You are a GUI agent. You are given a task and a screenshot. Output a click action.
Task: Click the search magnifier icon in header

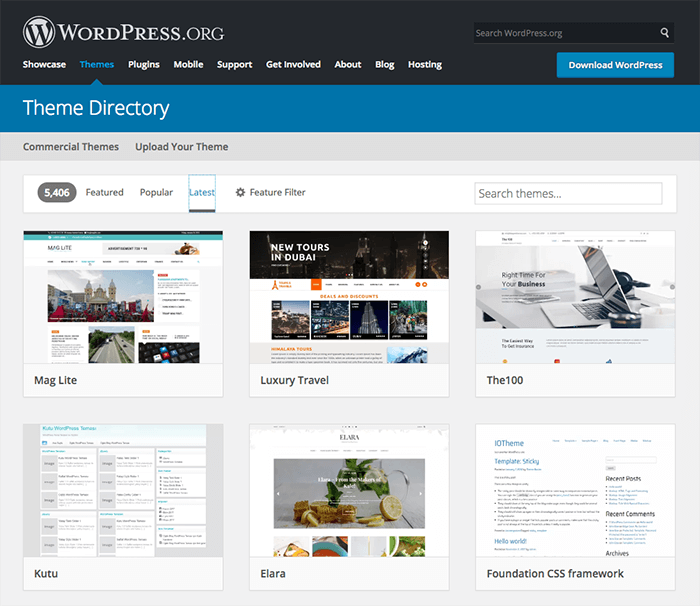click(x=664, y=33)
